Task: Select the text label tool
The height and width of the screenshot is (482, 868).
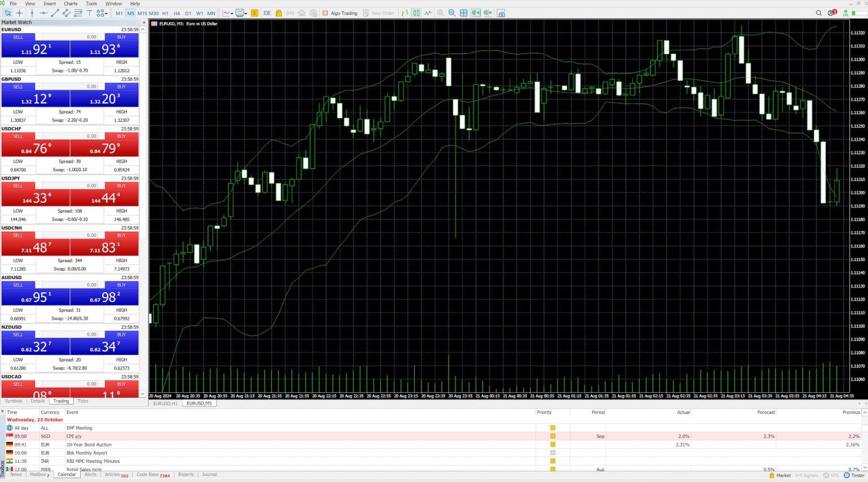Action: coord(89,13)
